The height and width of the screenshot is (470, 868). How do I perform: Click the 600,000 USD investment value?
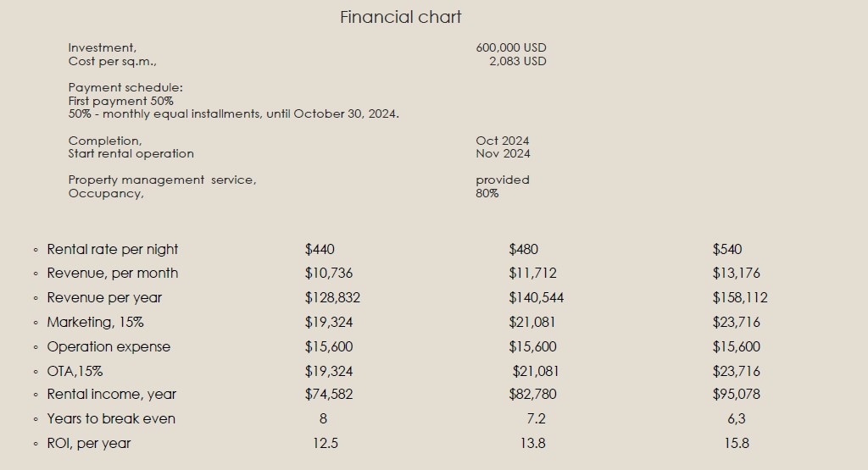point(511,48)
